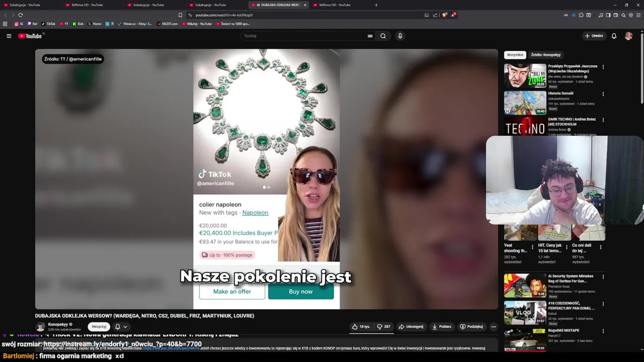Open Brave Leo AI sparkle icon
The height and width of the screenshot is (362, 644).
[x=623, y=15]
